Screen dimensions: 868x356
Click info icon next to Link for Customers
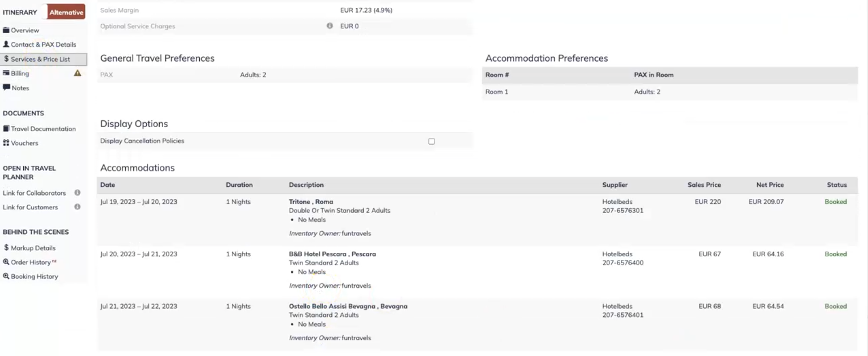77,207
